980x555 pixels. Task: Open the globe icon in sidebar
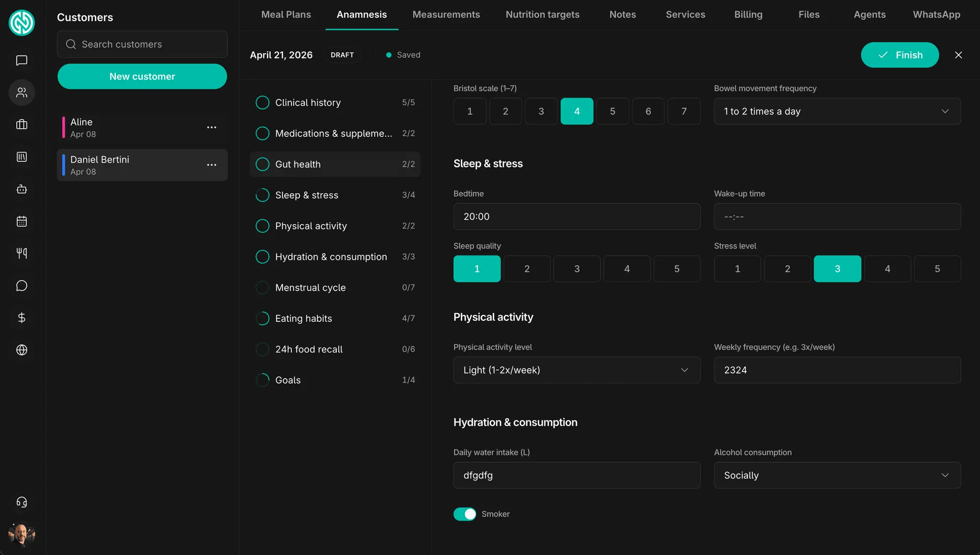[22, 350]
